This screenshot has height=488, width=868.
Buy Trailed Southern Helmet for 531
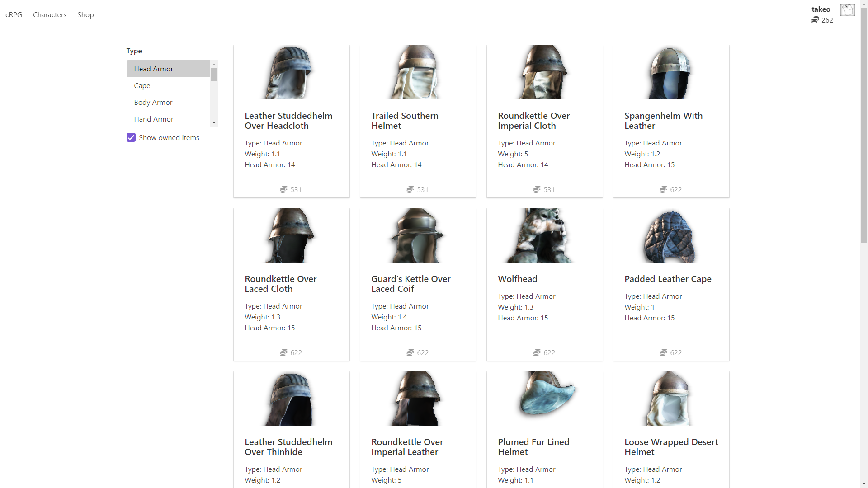[418, 189]
